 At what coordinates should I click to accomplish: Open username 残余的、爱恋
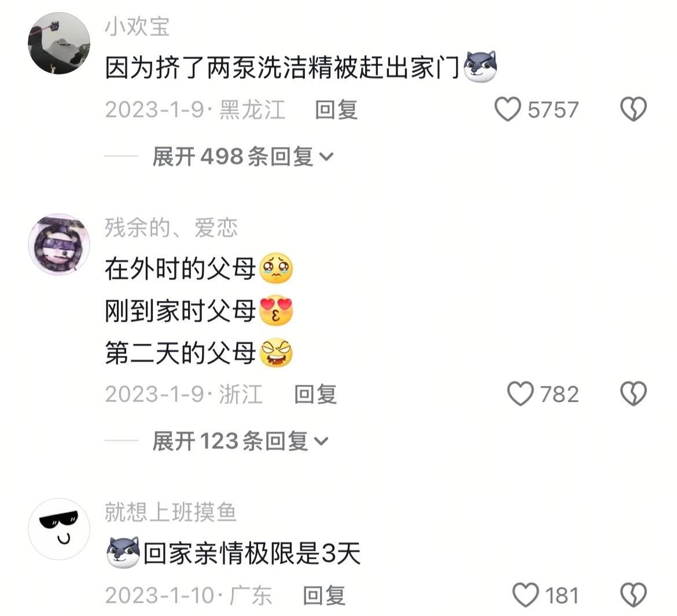pyautogui.click(x=171, y=227)
